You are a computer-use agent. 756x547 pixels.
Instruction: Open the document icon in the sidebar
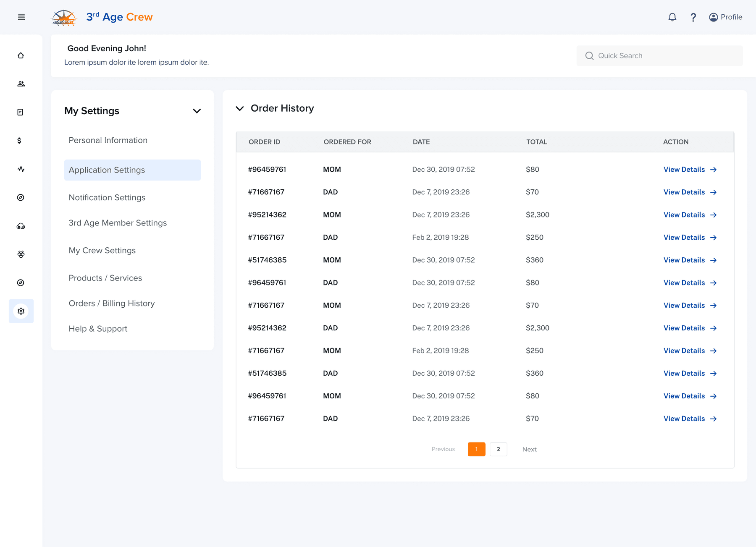click(20, 112)
